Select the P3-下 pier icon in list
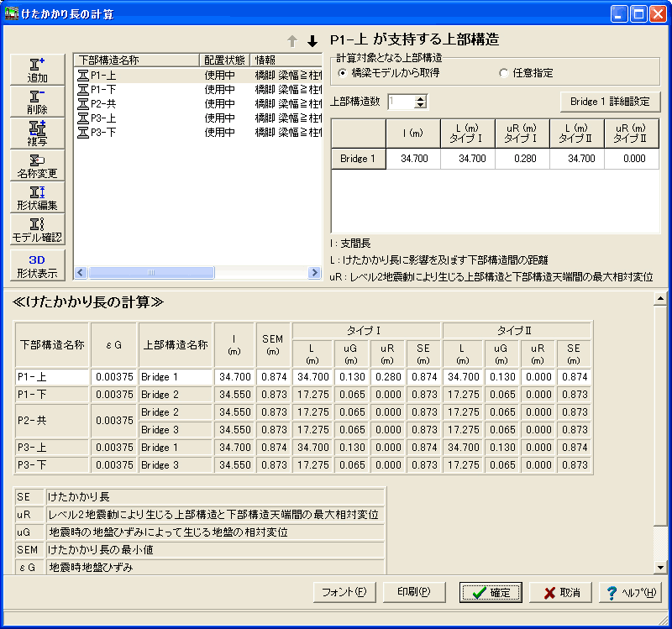Image resolution: width=672 pixels, height=629 pixels. click(82, 132)
